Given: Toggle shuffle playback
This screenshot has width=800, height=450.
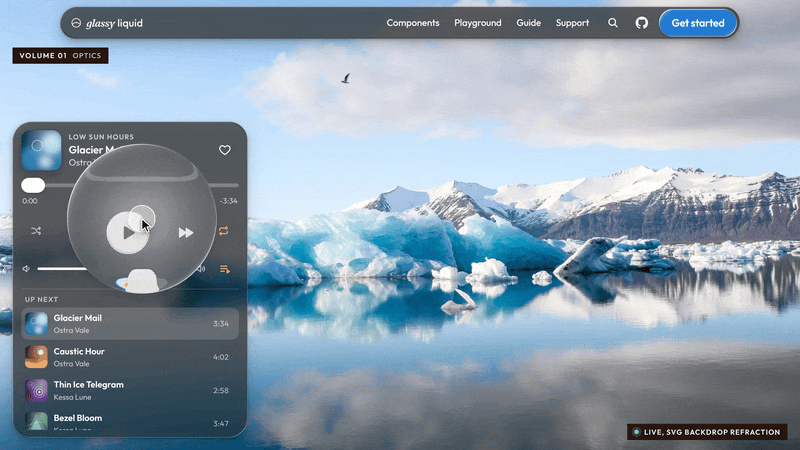Looking at the screenshot, I should tap(36, 231).
